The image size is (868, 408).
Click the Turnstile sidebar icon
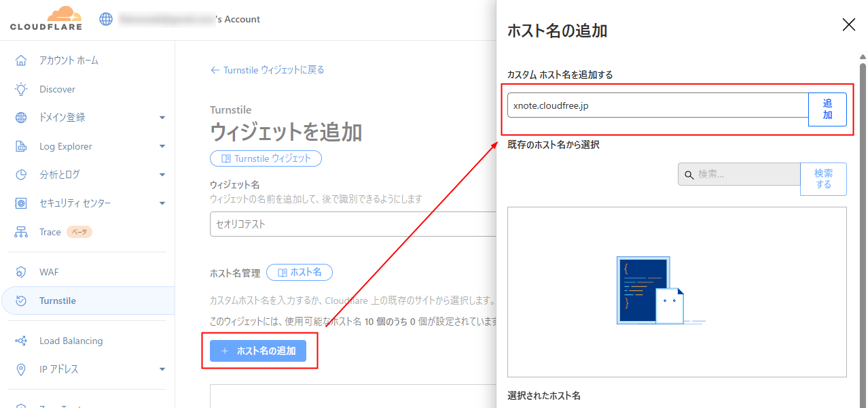(x=21, y=301)
